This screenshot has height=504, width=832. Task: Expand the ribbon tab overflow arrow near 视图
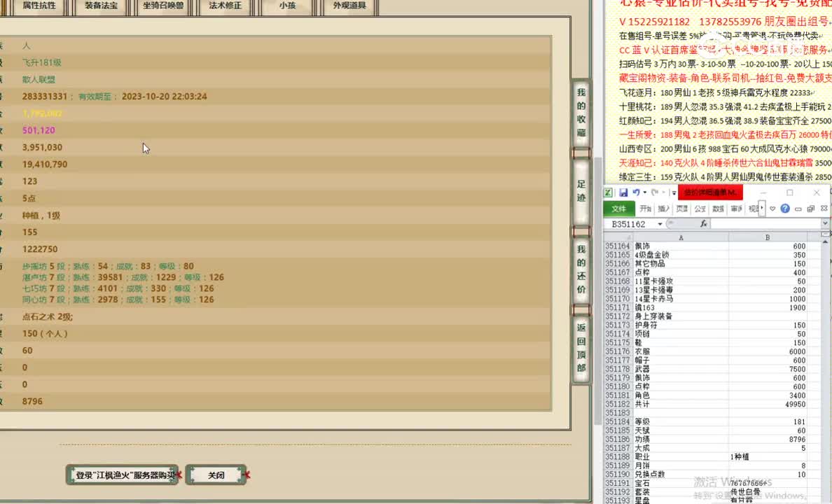(x=761, y=208)
